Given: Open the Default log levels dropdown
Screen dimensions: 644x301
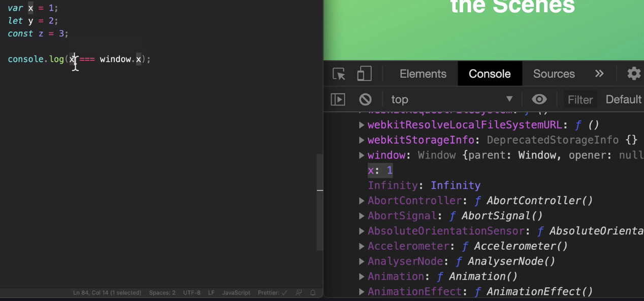Looking at the screenshot, I should (624, 99).
